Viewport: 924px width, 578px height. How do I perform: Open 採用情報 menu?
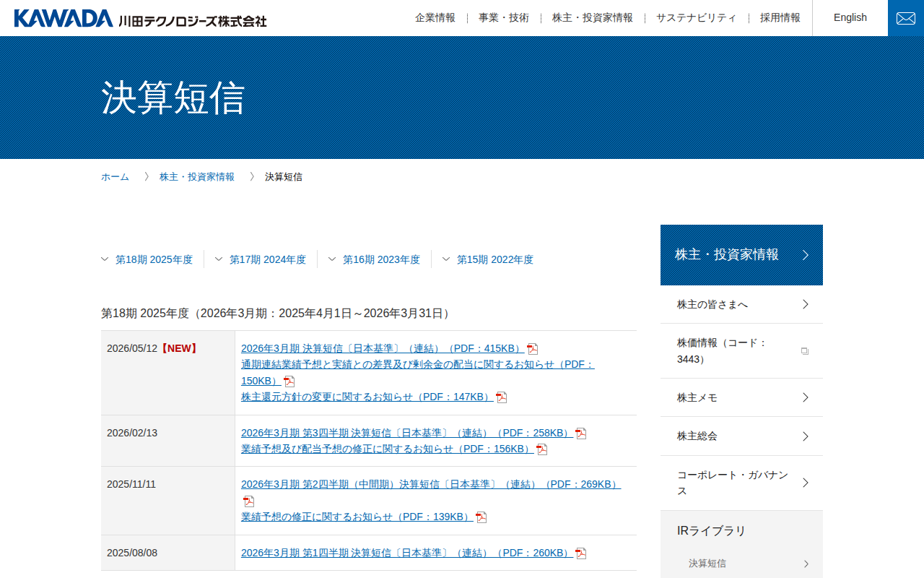tap(780, 18)
